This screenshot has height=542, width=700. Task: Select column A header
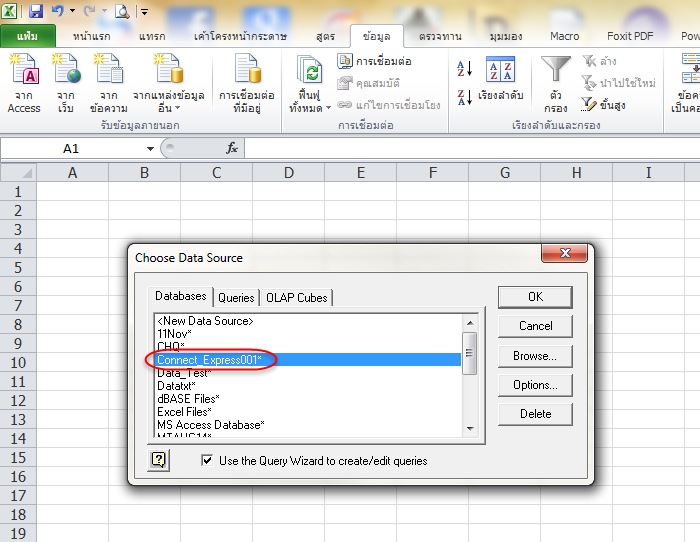pyautogui.click(x=72, y=172)
